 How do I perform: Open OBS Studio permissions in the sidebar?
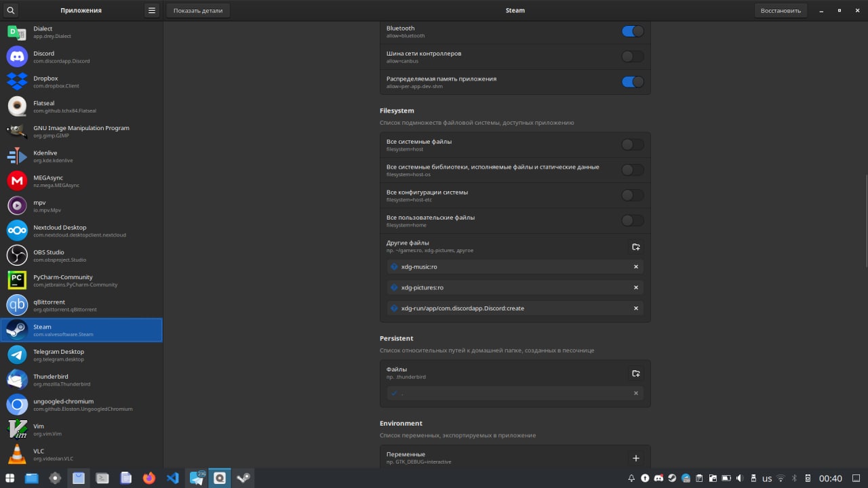(81, 256)
